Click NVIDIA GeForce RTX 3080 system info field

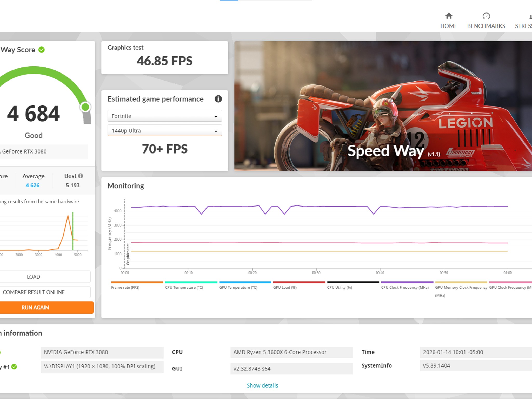[x=102, y=352]
